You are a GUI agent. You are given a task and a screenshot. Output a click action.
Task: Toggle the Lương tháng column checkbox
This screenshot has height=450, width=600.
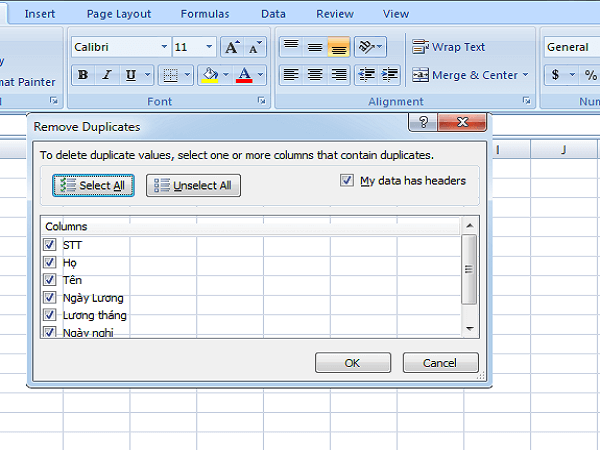[49, 315]
